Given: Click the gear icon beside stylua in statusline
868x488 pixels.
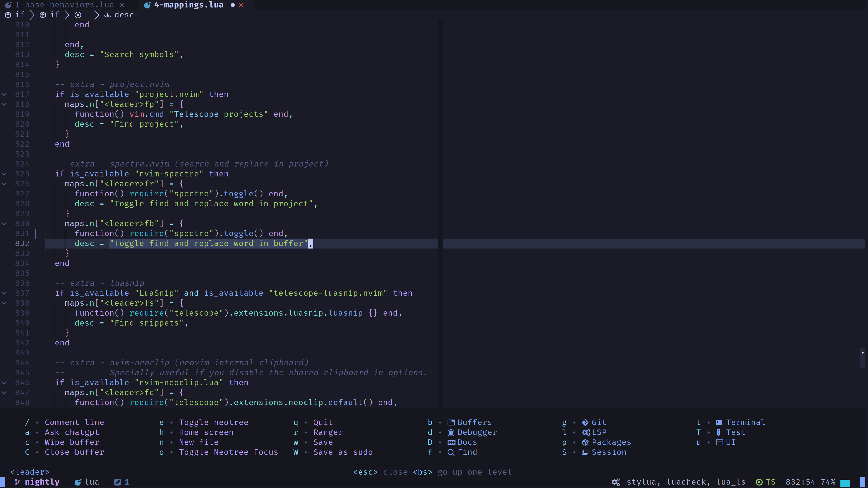Looking at the screenshot, I should coord(616,482).
